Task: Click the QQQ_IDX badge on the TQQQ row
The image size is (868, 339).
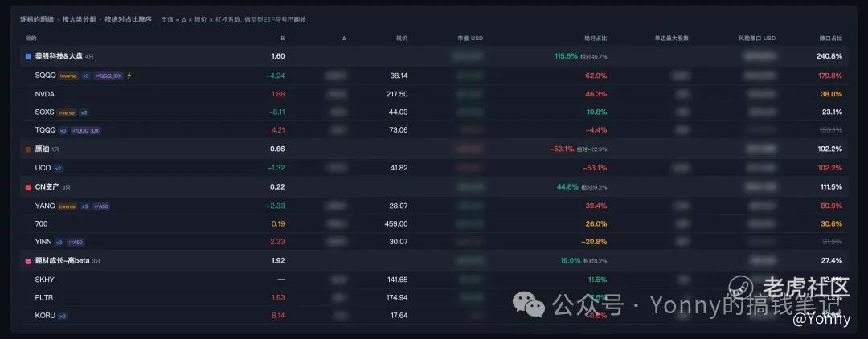Action: [x=86, y=130]
